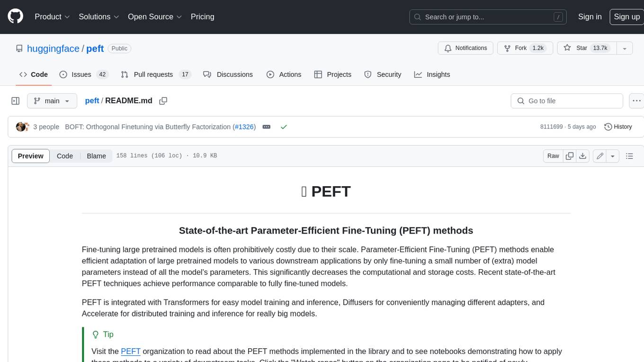The height and width of the screenshot is (362, 644).
Task: Open the file History
Action: [618, 127]
